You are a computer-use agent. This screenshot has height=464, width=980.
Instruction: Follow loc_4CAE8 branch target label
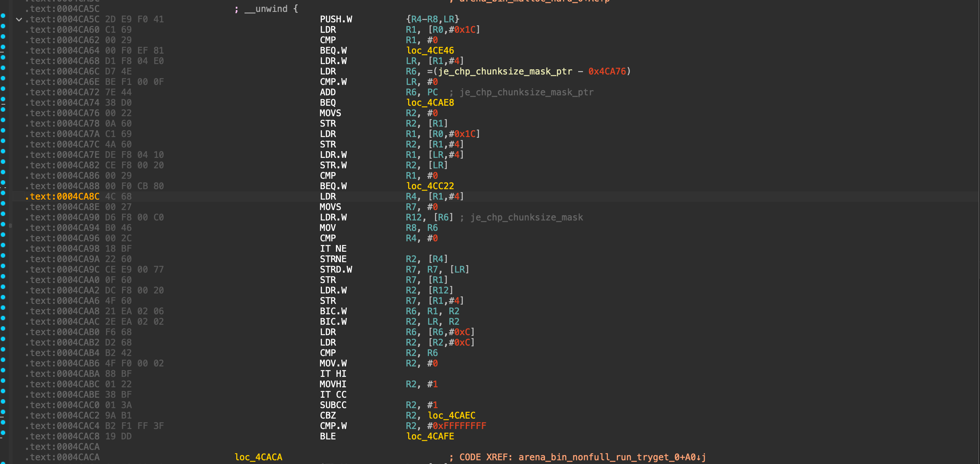[x=430, y=103]
